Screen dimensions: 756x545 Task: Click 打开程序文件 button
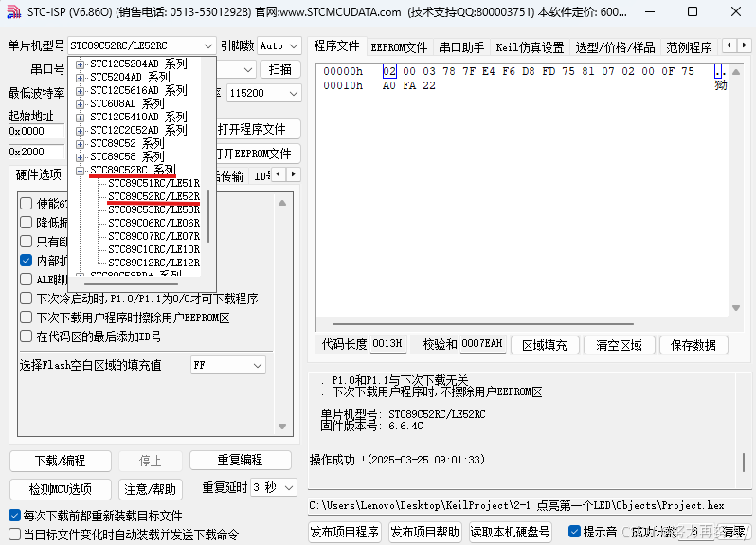pyautogui.click(x=259, y=129)
